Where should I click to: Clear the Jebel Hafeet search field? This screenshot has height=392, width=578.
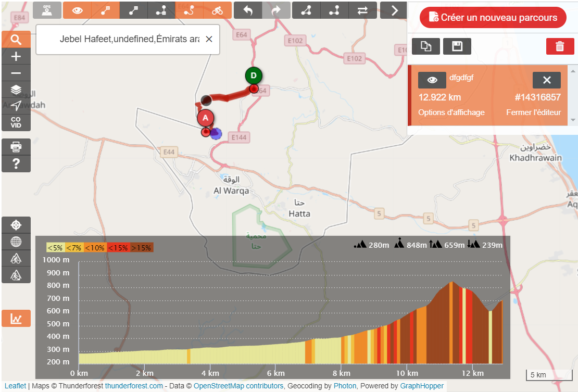[209, 39]
